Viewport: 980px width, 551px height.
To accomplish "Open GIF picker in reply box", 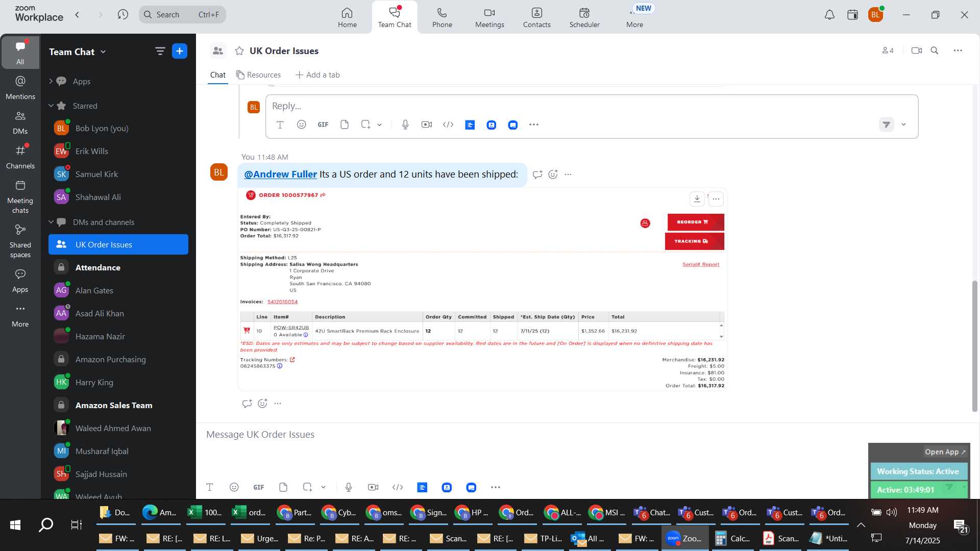I will point(323,124).
